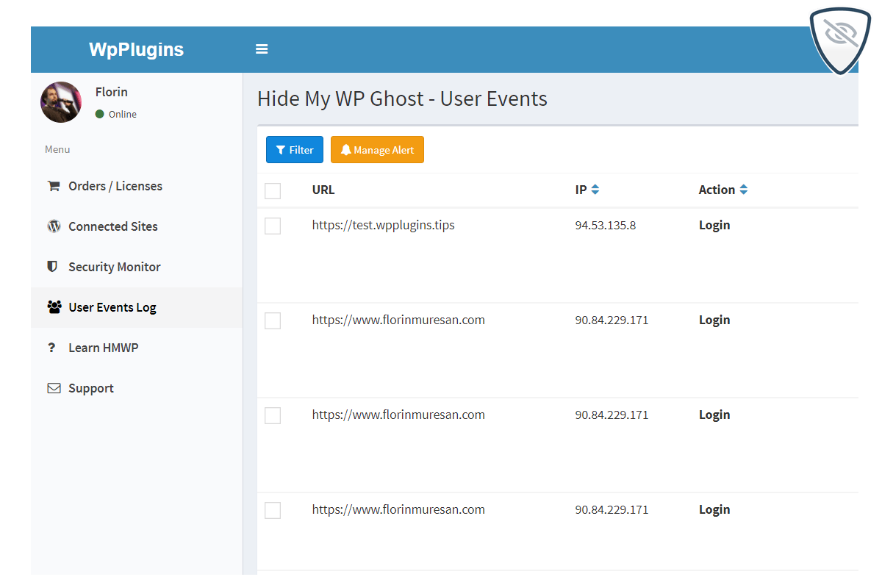Click the shopping cart icon beside Orders / Licenses
This screenshot has height=588, width=882.
54,186
